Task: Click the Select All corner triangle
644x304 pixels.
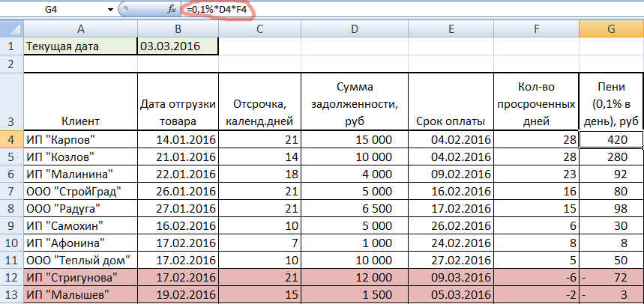Action: click(x=12, y=28)
